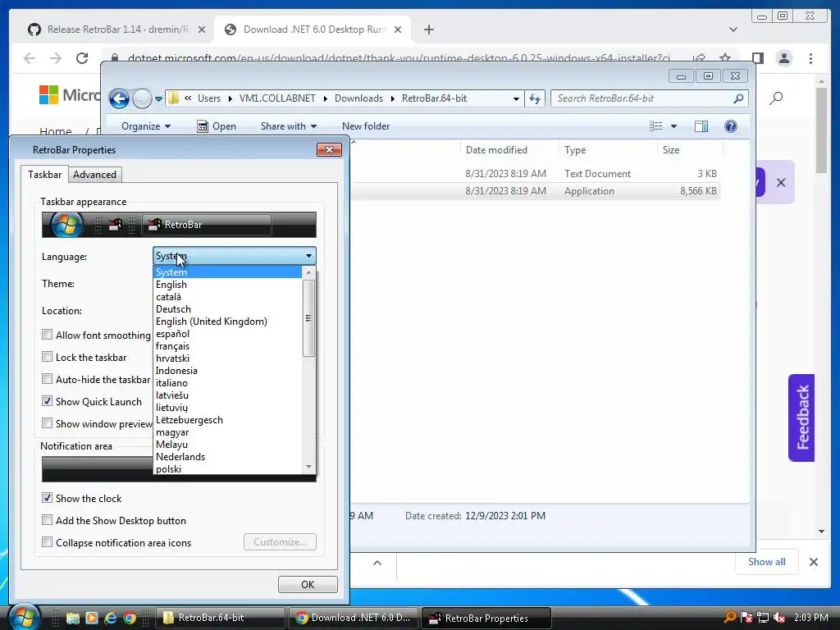Uncheck Show Quick Launch
This screenshot has width=840, height=630.
pyautogui.click(x=47, y=401)
